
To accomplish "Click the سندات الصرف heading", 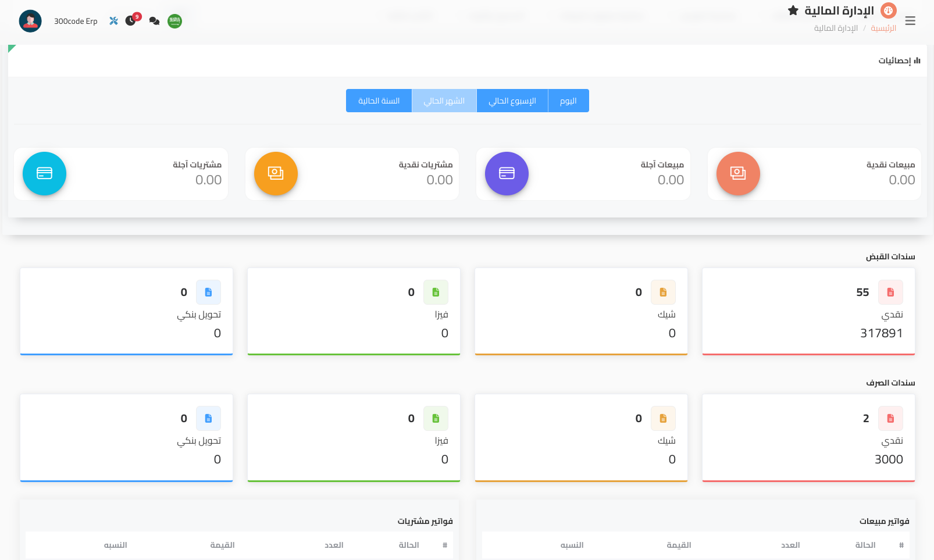I will pos(890,383).
